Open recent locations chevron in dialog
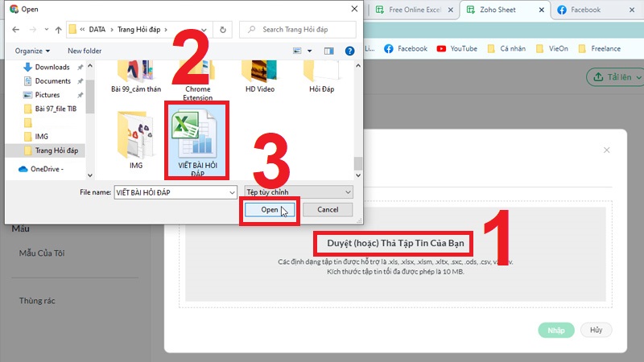Screen dimensions: 644x362 click(x=47, y=30)
